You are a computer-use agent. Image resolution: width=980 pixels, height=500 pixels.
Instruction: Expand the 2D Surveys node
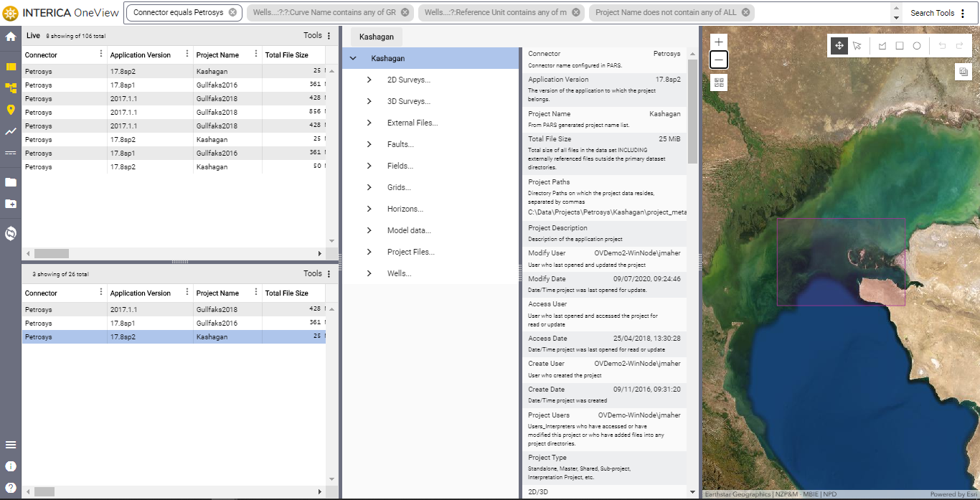(369, 80)
